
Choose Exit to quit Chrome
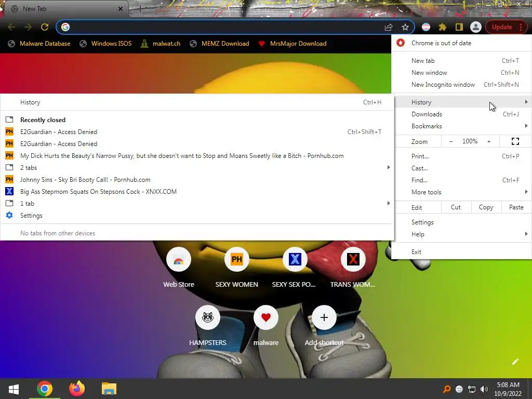(x=461, y=252)
